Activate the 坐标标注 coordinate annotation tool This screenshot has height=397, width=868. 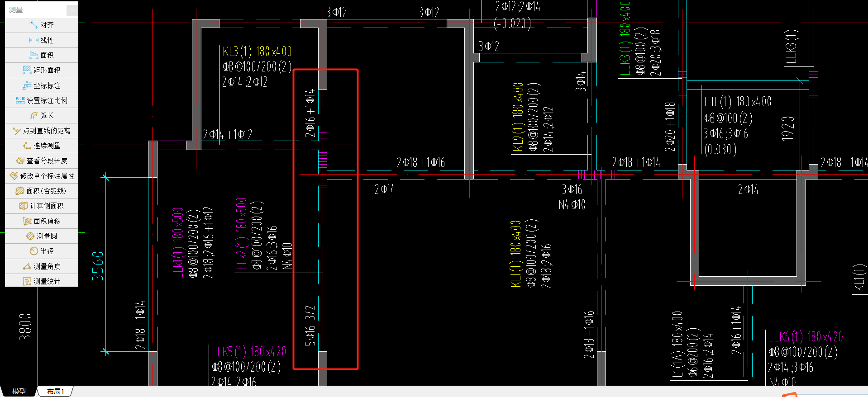click(x=42, y=85)
